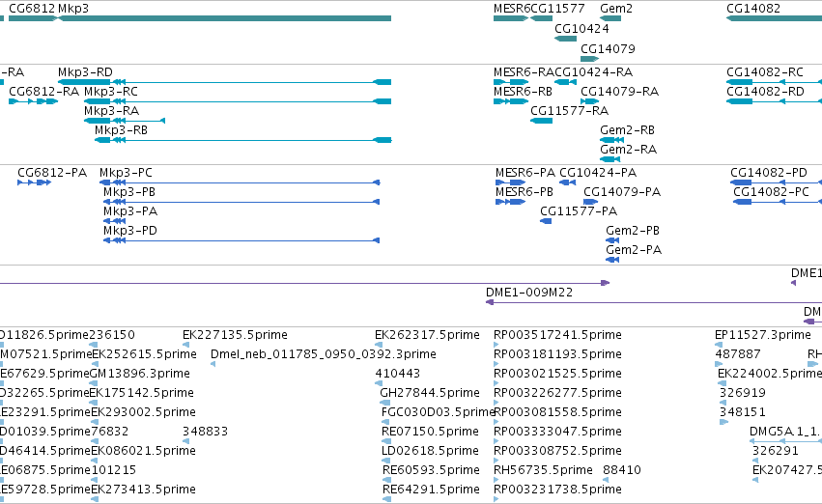Image resolution: width=822 pixels, height=504 pixels.
Task: Click the MESR6-RB transcript label
Action: 524,92
